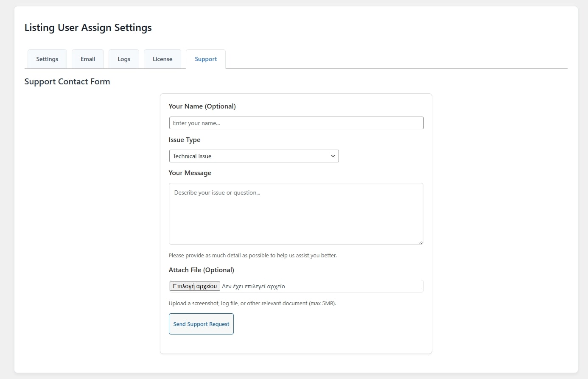
Task: Focus the Enter your name field
Action: click(x=296, y=123)
